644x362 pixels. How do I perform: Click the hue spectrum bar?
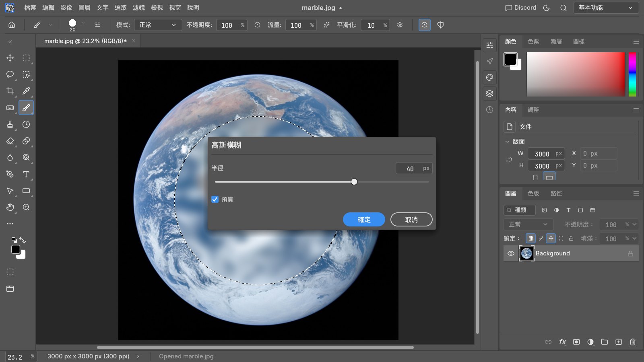pos(632,74)
